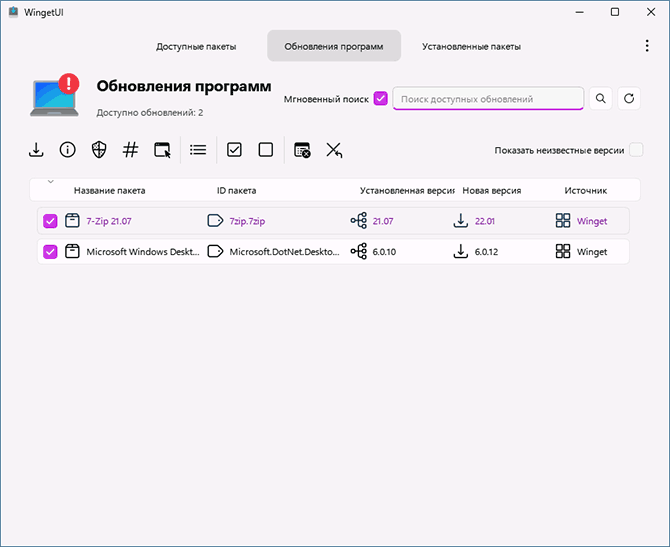The height and width of the screenshot is (547, 670).
Task: Click the shield run-as-administrator icon
Action: [x=99, y=150]
